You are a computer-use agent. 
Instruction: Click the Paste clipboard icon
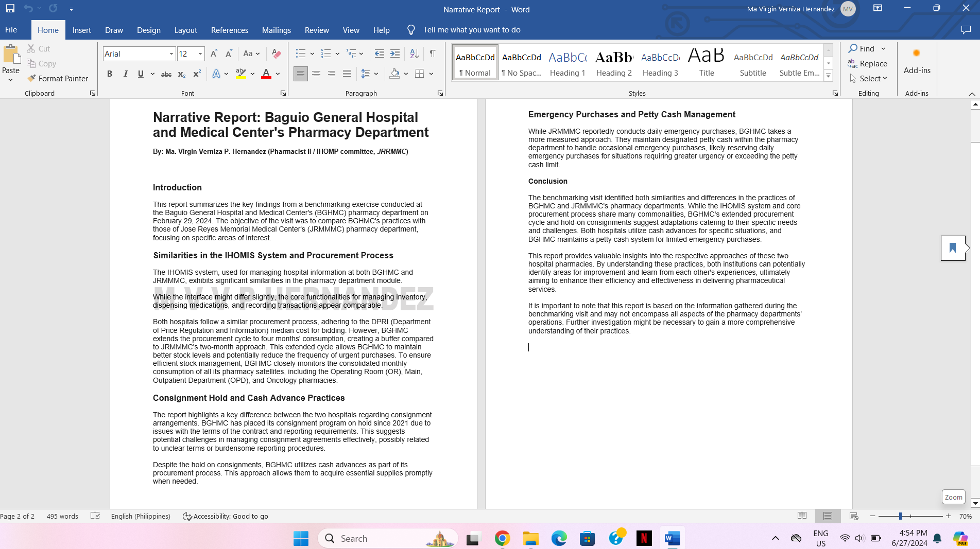[11, 54]
